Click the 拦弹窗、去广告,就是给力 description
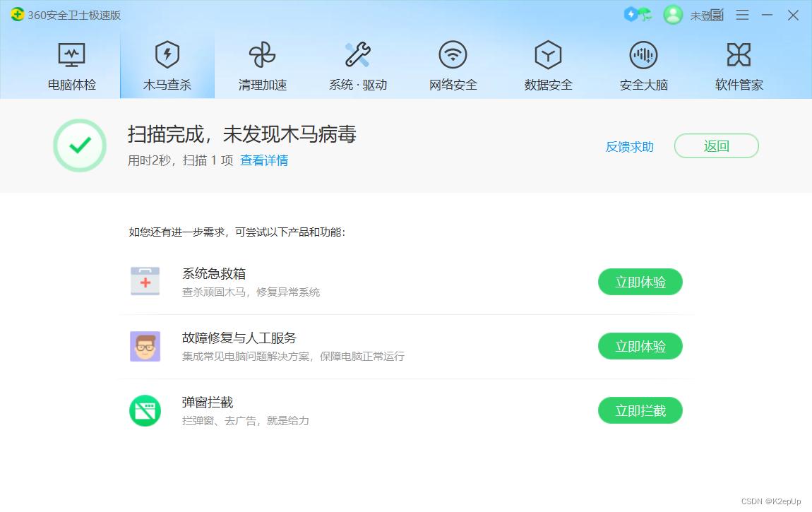 246,421
